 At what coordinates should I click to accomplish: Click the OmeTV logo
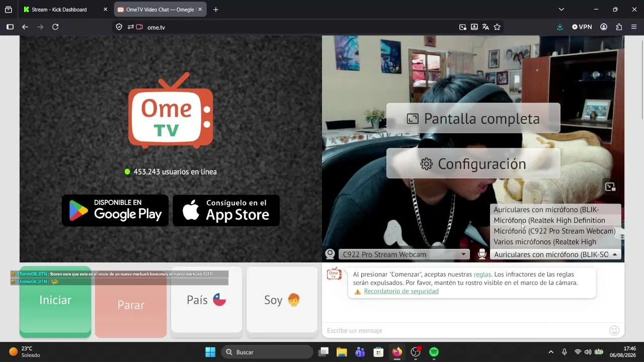point(171,111)
